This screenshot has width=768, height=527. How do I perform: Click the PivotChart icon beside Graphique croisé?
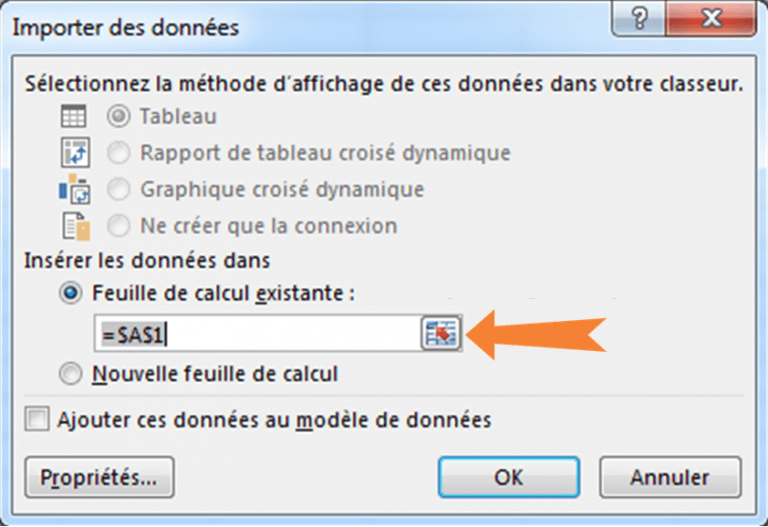pyautogui.click(x=74, y=189)
